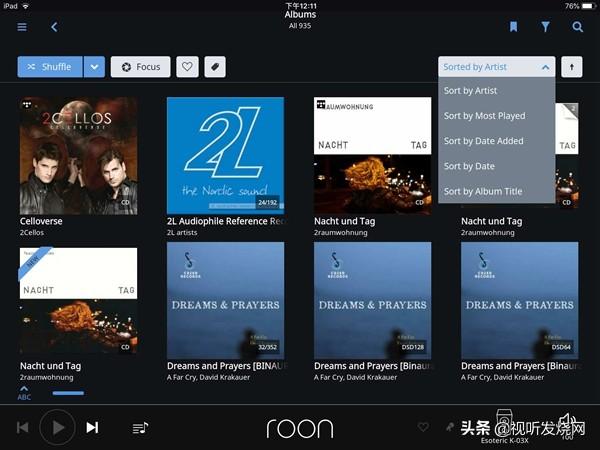
Task: Open search with the magnifier icon
Action: pyautogui.click(x=577, y=26)
